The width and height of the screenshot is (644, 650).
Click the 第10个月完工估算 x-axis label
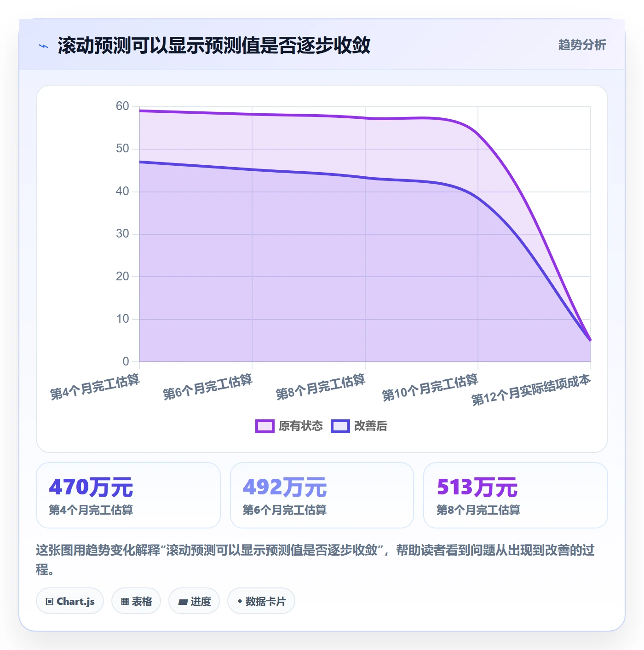click(430, 388)
